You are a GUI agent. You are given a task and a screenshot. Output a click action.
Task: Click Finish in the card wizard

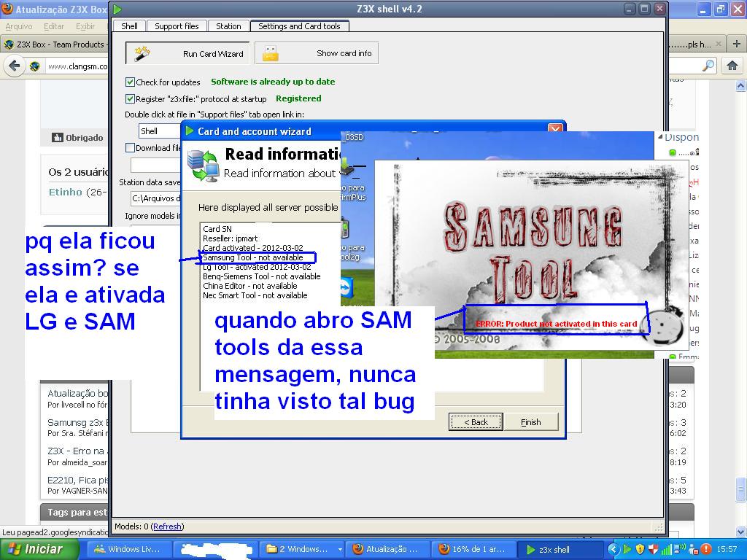point(531,422)
